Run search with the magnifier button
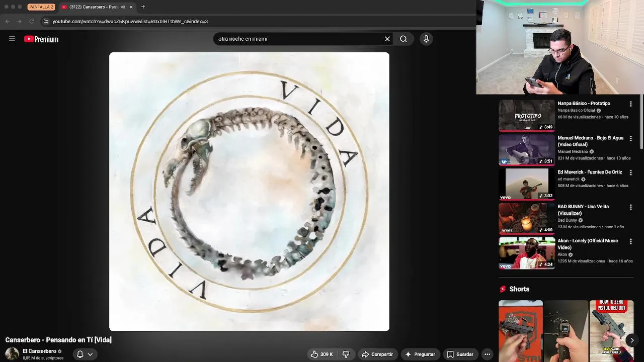The height and width of the screenshot is (362, 644). 404,39
